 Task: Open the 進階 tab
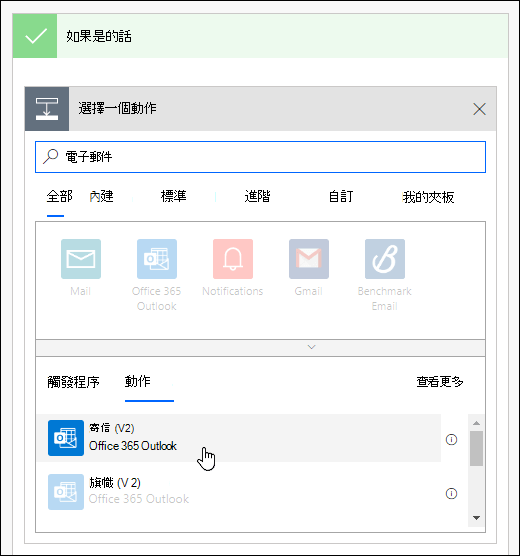tap(258, 196)
